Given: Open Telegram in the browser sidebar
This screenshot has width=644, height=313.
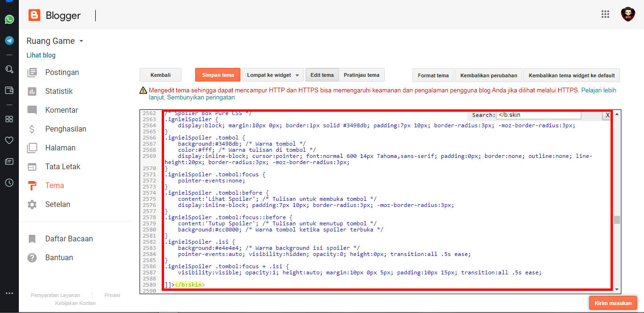Looking at the screenshot, I should click(x=9, y=41).
